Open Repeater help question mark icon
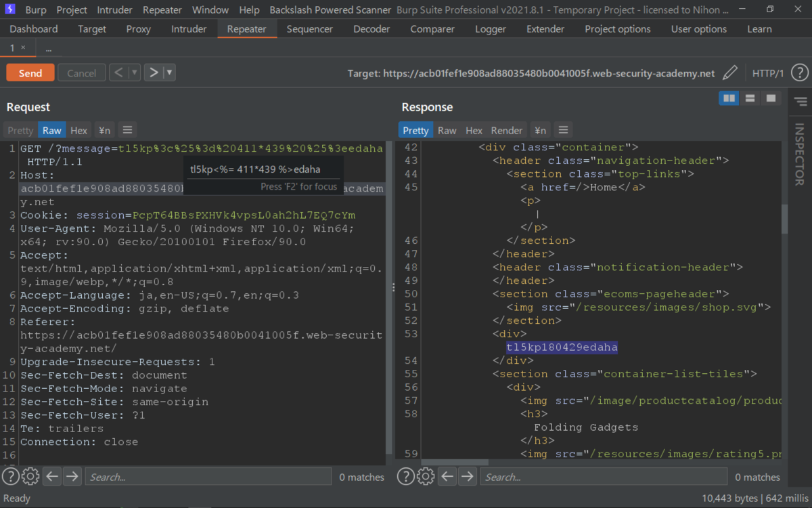Screen dimensions: 812x508 (x=799, y=73)
